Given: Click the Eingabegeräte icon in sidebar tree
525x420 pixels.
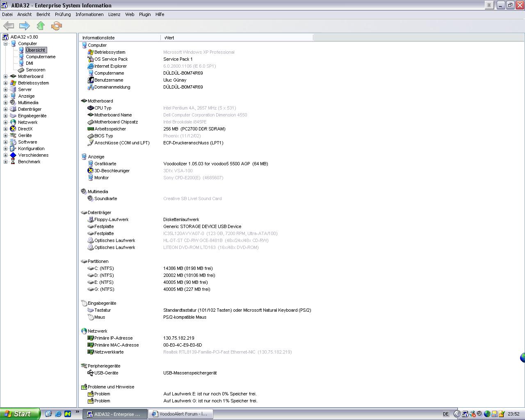Looking at the screenshot, I should (x=13, y=116).
